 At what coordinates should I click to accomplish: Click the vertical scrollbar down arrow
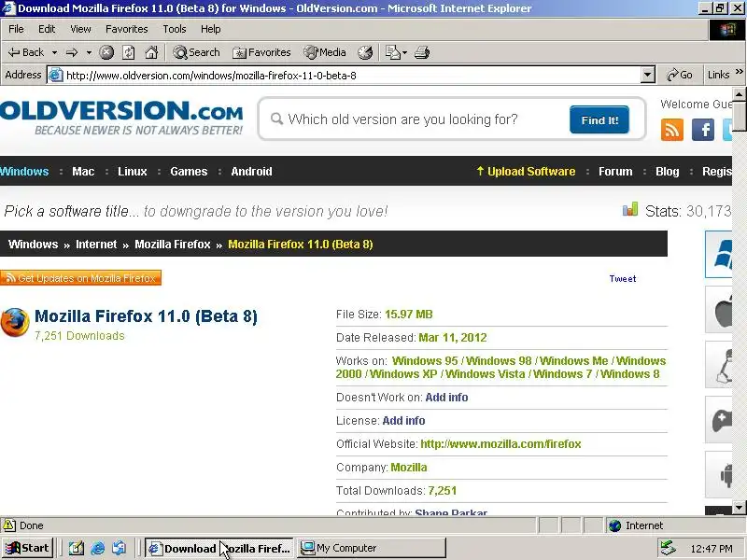coord(740,508)
